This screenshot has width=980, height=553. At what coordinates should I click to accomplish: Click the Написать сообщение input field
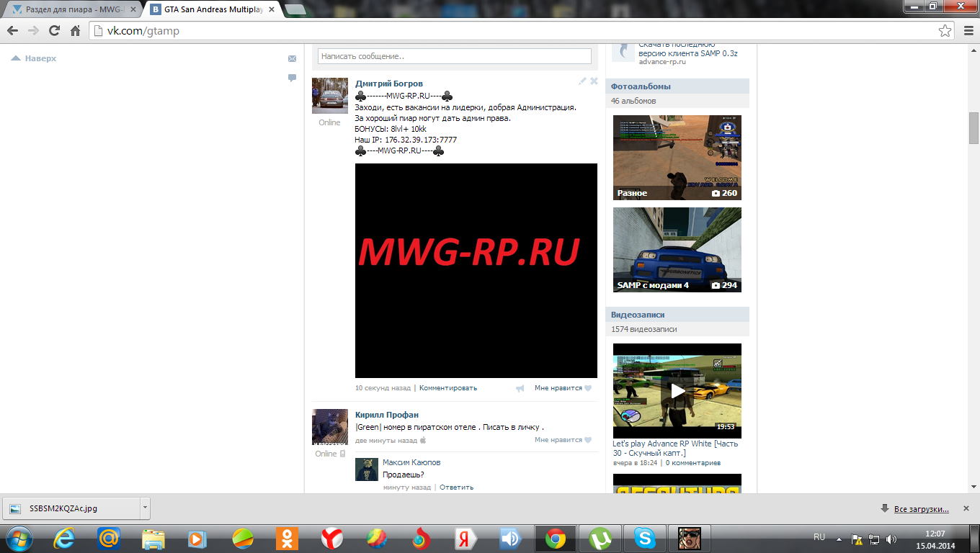coord(455,56)
